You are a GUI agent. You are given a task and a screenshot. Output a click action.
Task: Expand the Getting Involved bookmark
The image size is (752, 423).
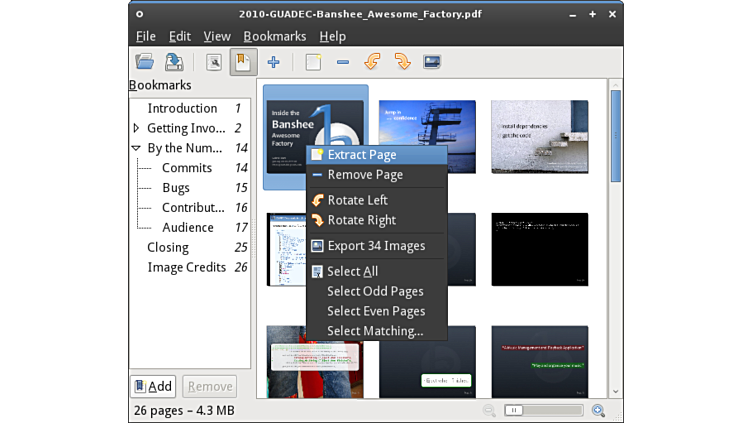coord(137,128)
